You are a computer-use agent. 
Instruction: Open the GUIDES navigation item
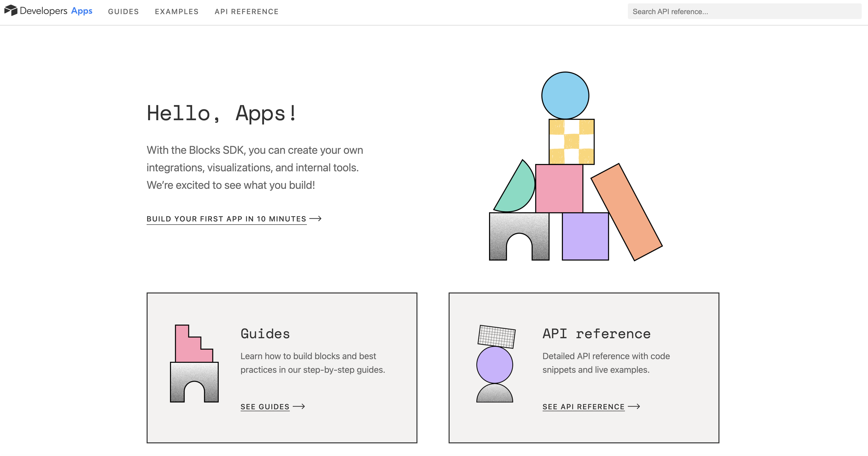click(123, 11)
